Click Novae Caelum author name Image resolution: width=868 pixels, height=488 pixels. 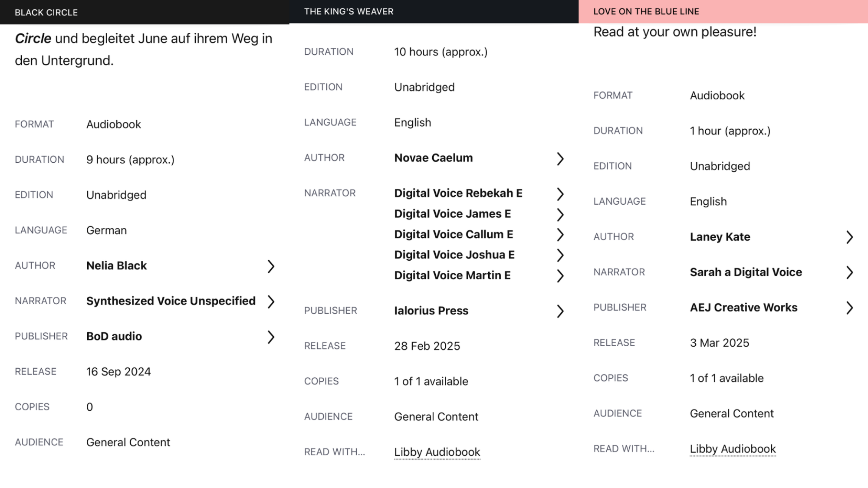pos(433,158)
